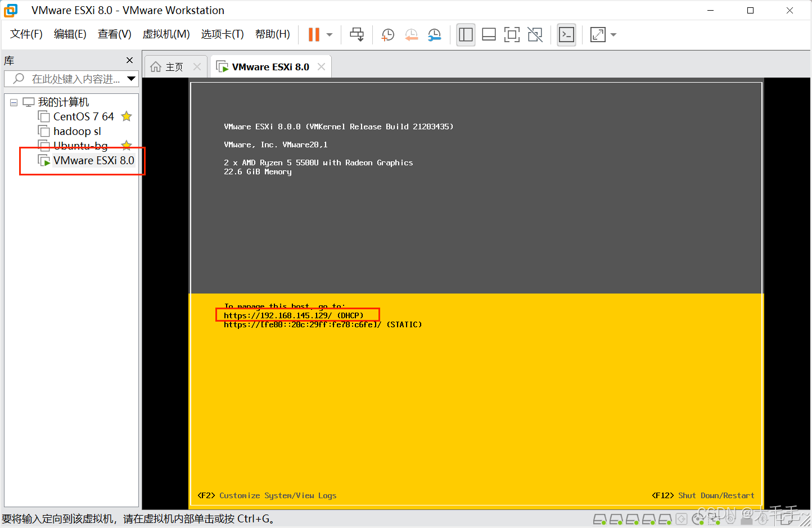Pause the running virtual machine
The image size is (812, 528).
[314, 34]
